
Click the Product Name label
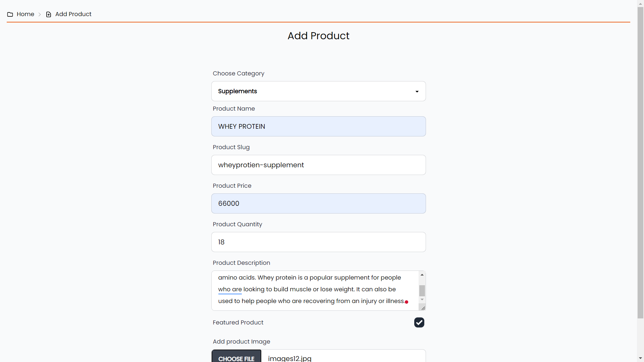click(x=233, y=109)
